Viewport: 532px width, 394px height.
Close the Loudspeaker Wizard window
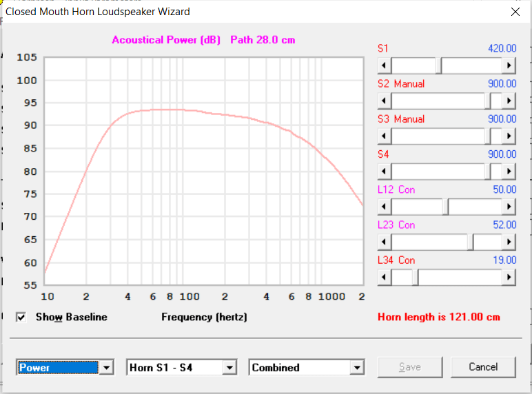coord(515,12)
